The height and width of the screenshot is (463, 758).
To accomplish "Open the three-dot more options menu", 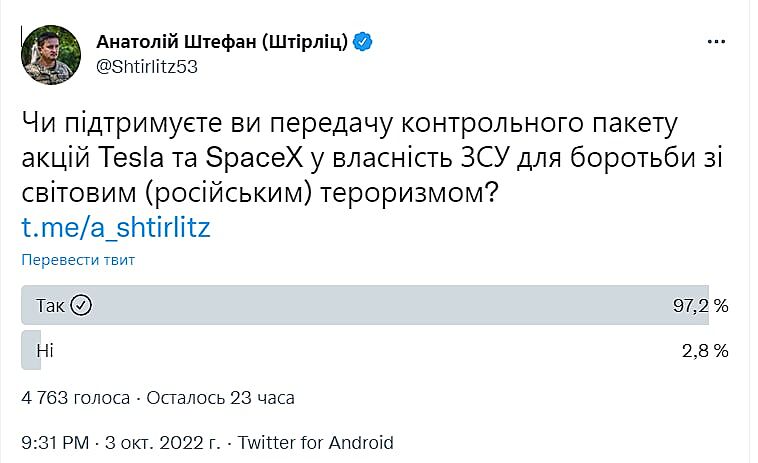I will point(716,42).
